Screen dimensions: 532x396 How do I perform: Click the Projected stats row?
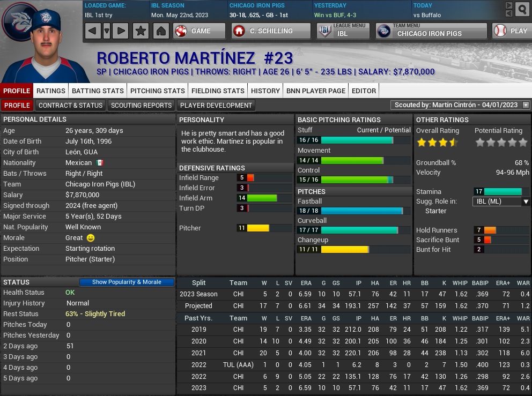354,306
